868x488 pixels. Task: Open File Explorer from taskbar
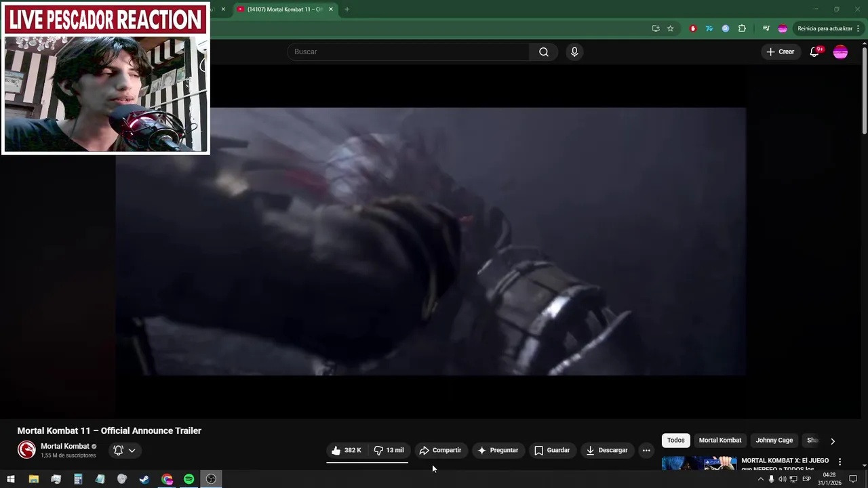pos(33,479)
